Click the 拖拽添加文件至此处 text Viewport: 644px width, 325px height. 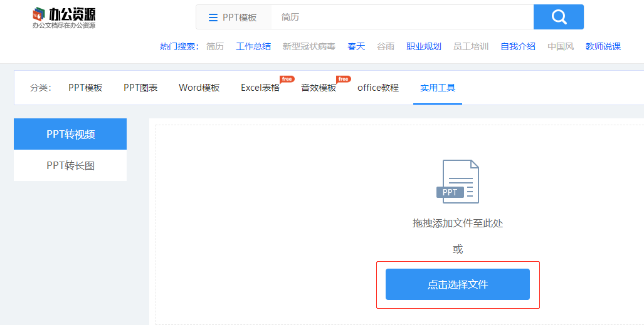point(458,223)
